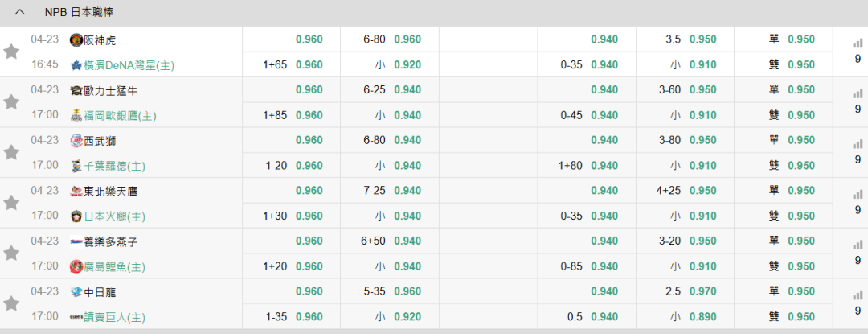
Task: View stats icon for 西武獅 match
Action: point(858,144)
